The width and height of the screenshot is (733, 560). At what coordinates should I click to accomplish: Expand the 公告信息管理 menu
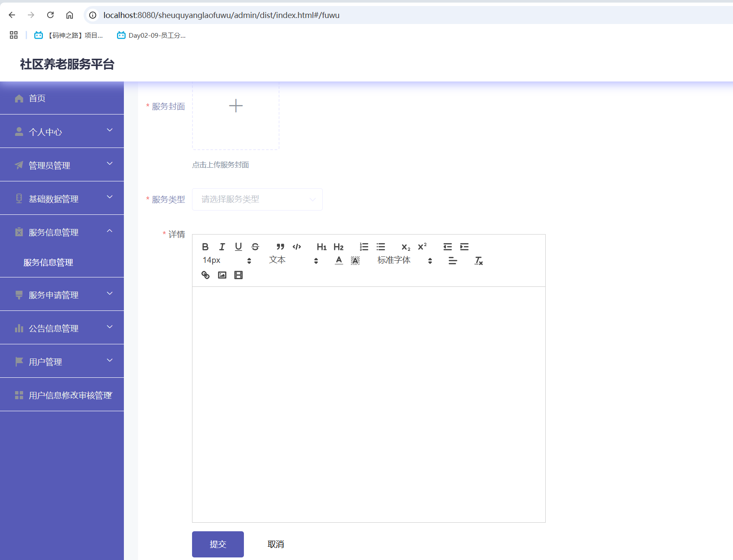[x=62, y=328]
